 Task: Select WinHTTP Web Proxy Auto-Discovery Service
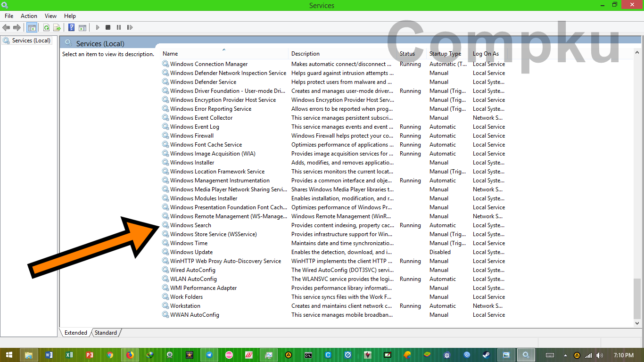(x=225, y=261)
